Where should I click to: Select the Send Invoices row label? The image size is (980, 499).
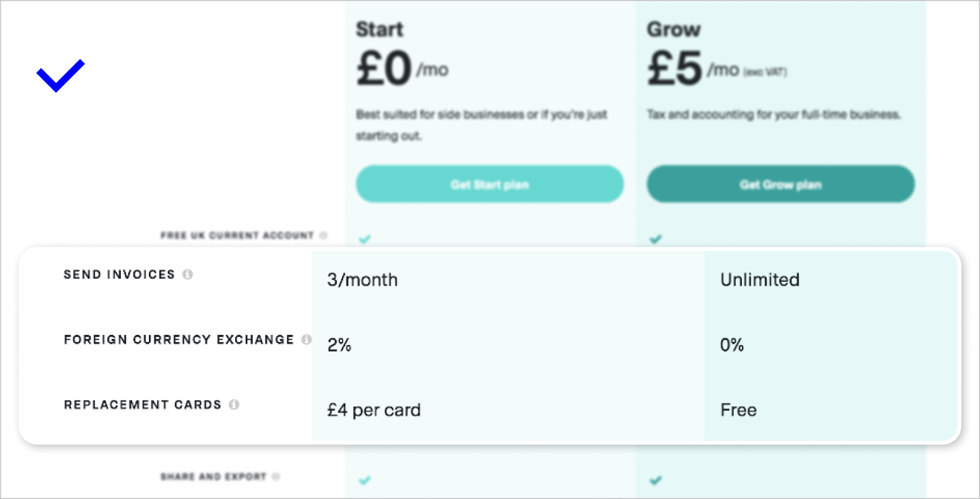(119, 275)
